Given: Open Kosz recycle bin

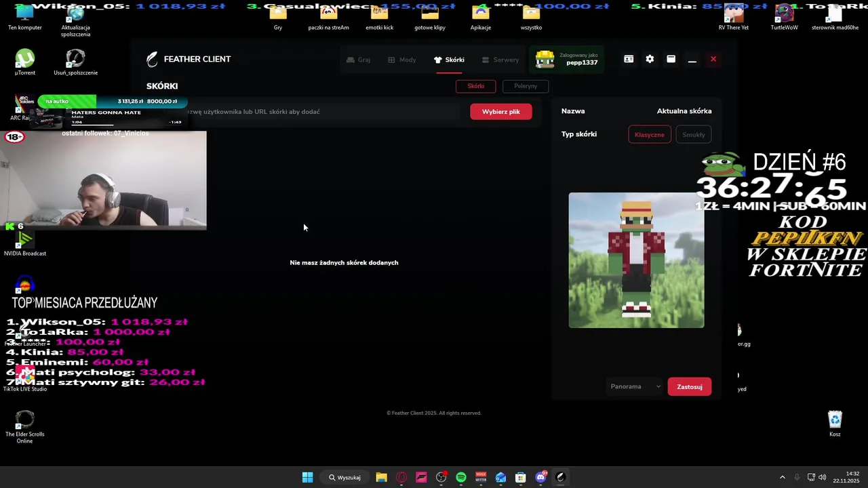Looking at the screenshot, I should [835, 424].
